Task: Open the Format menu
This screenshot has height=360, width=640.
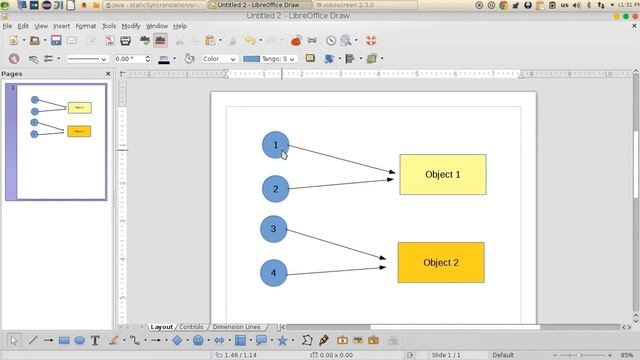Action: click(86, 26)
